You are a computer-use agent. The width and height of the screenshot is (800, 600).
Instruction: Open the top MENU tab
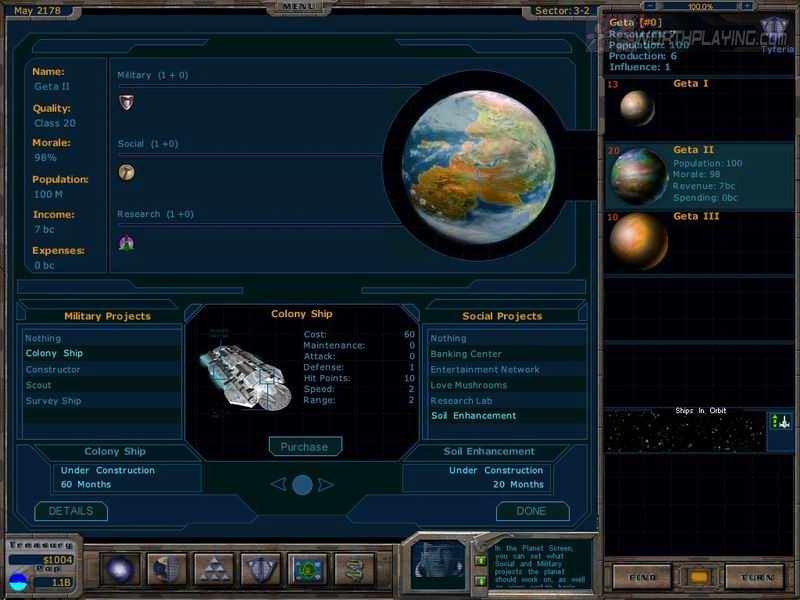click(299, 6)
